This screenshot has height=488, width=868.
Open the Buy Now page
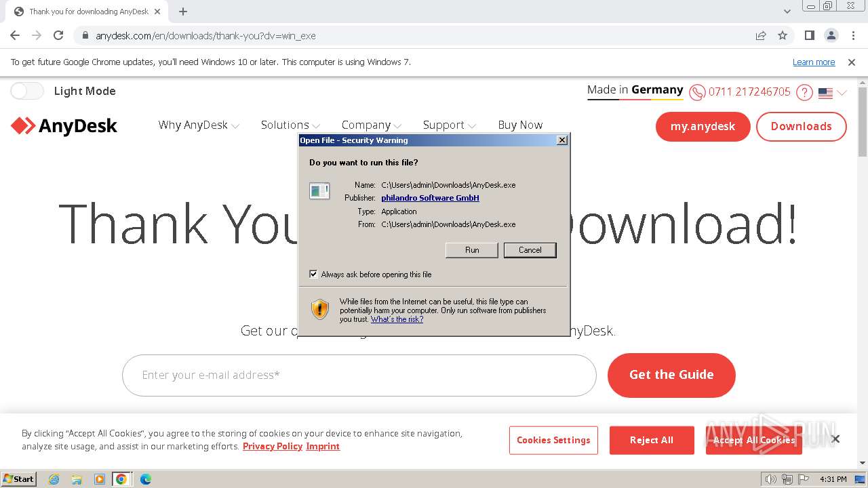click(520, 125)
